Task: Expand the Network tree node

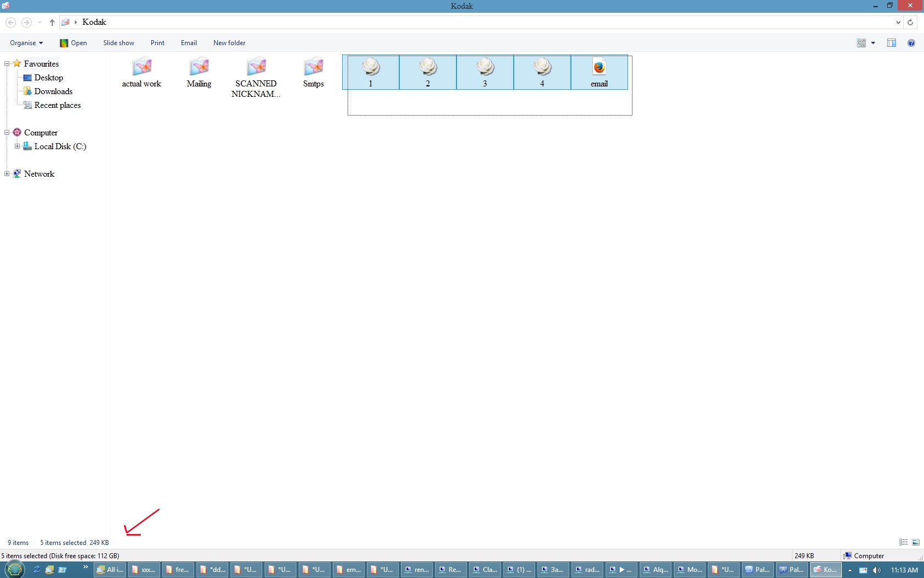Action: pos(7,174)
